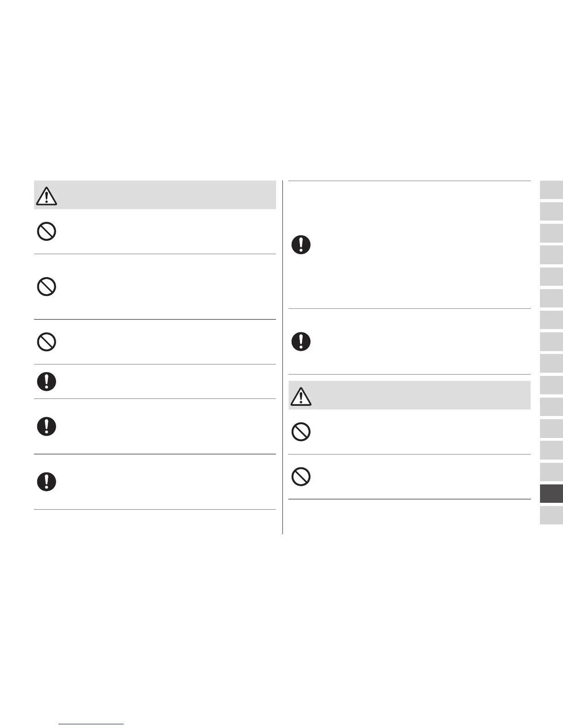Screen dimensions: 563x728
Task: Click the last exclamation icon in the left column
Action: click(46, 482)
